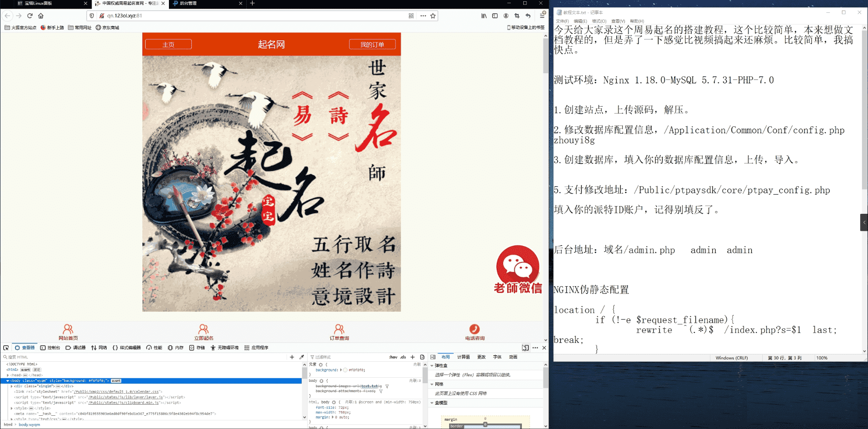Viewport: 868px width, 429px height.
Task: Toggle responsive design mode icon
Action: [525, 348]
